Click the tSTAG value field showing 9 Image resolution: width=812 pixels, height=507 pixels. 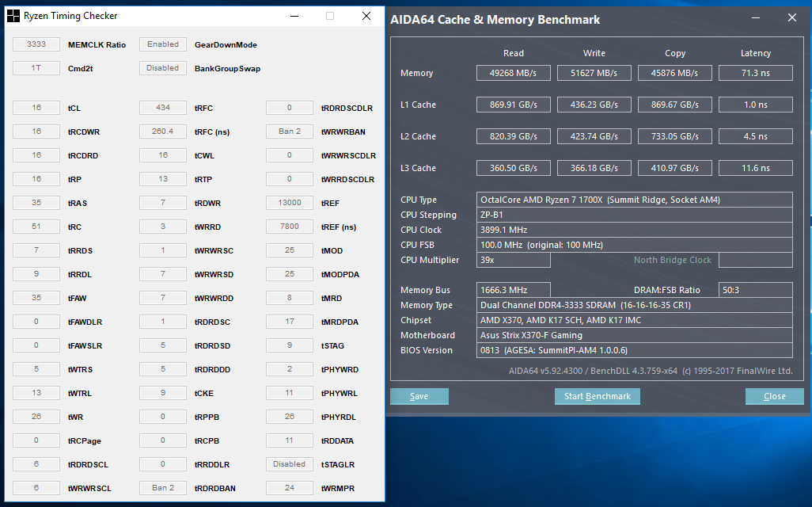click(290, 345)
